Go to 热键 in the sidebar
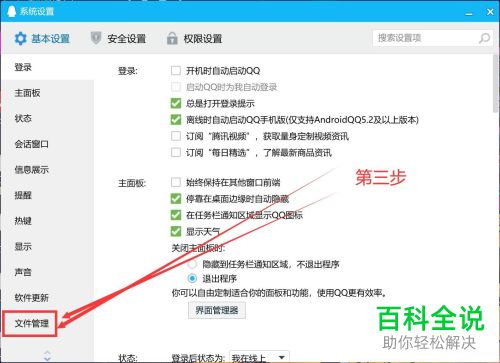This screenshot has height=363, width=500. [47, 221]
